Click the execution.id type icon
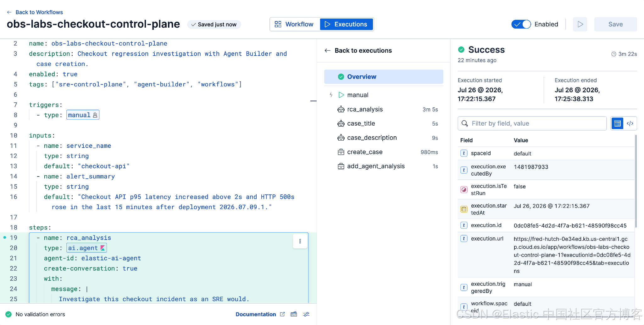This screenshot has width=644, height=325. point(464,225)
